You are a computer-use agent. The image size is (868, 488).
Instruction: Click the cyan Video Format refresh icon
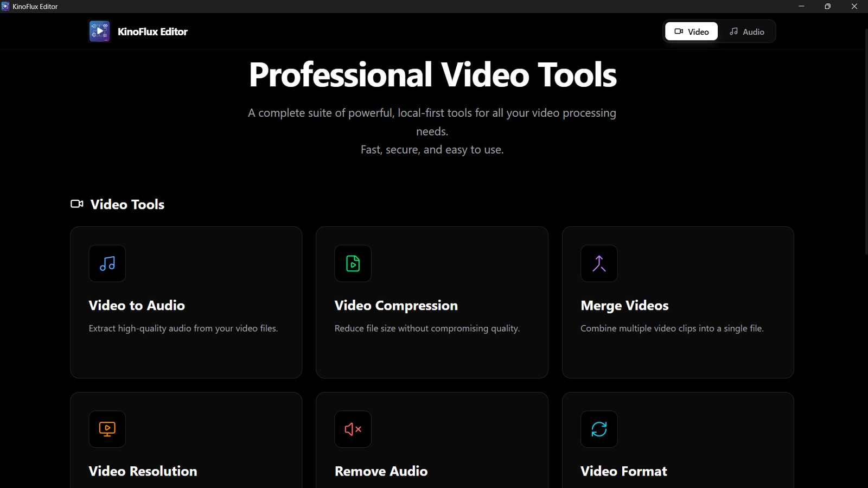[599, 429]
